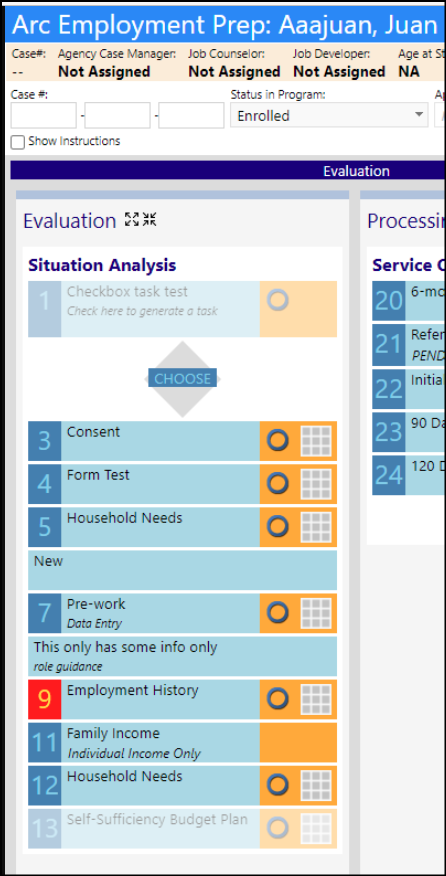446x876 pixels.
Task: Open the grid icon for Consent
Action: [x=316, y=441]
